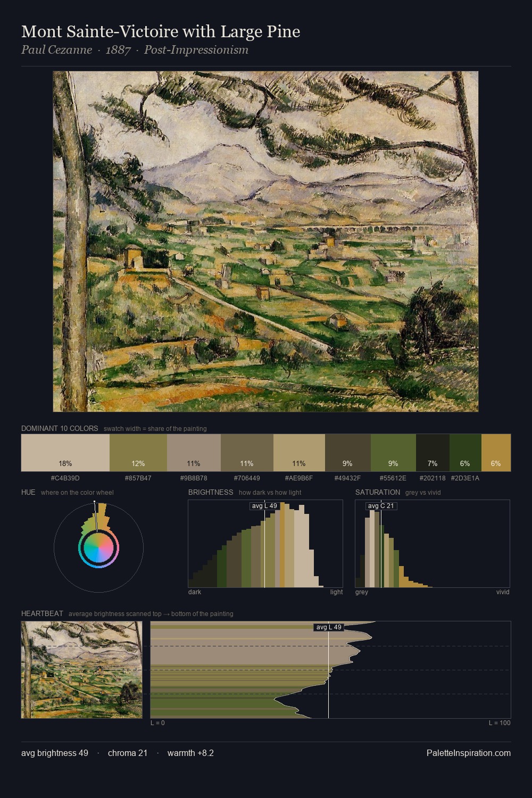Screen dimensions: 532x798
Task: Click the "avg L 49" brightness histogram label
Action: (x=264, y=506)
